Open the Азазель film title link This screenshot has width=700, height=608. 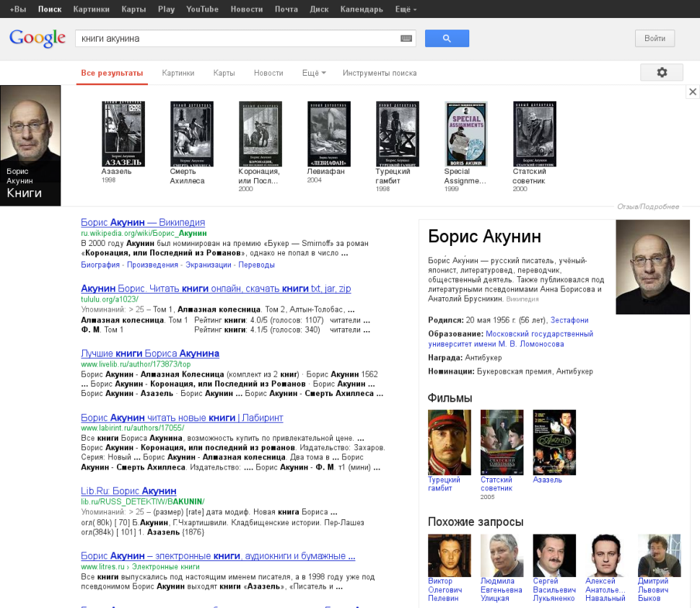547,480
